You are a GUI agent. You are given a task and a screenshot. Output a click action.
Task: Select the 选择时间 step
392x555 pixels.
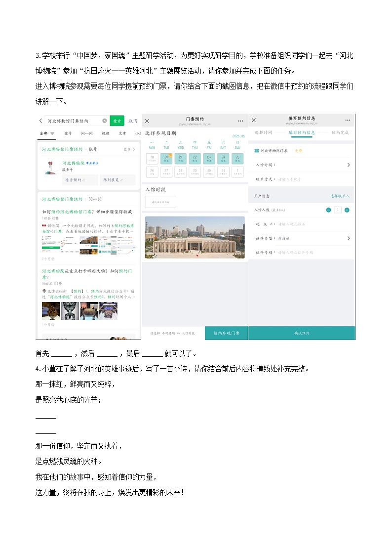point(263,132)
